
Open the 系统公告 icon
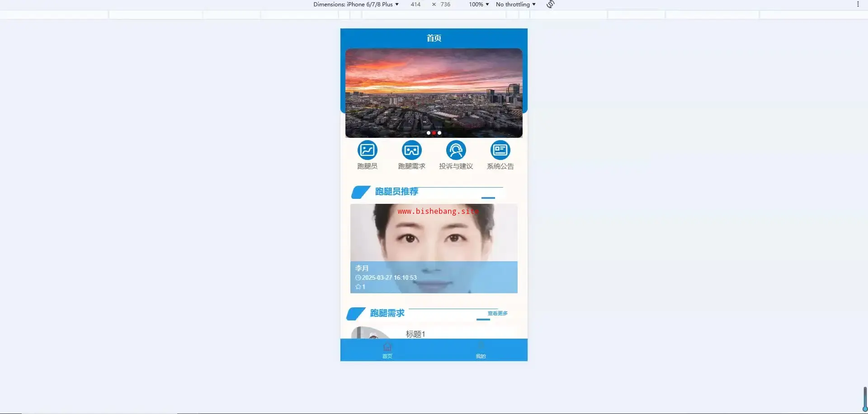[500, 151]
